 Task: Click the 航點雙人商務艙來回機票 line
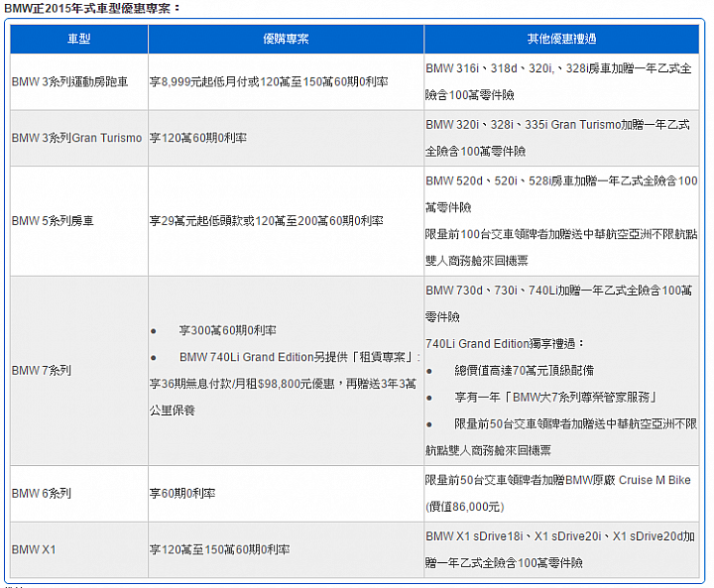tap(488, 451)
